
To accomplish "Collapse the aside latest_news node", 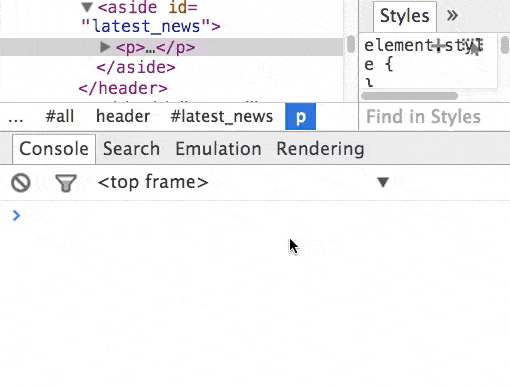I will pyautogui.click(x=87, y=7).
